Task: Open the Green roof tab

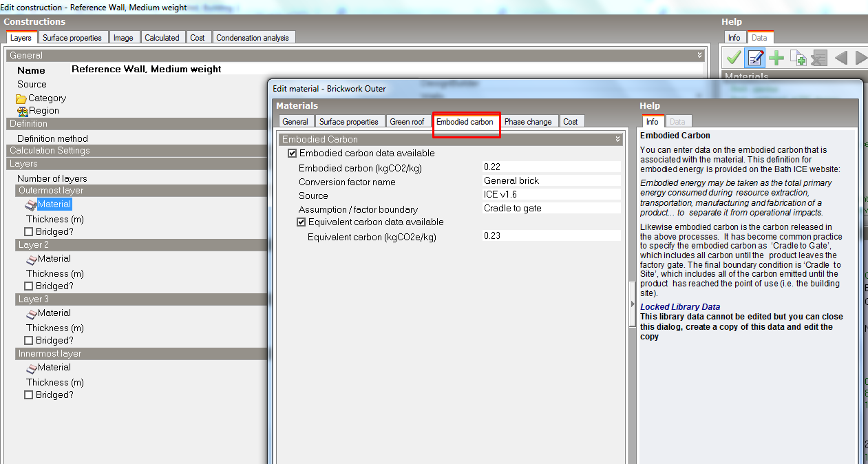Action: click(x=407, y=122)
